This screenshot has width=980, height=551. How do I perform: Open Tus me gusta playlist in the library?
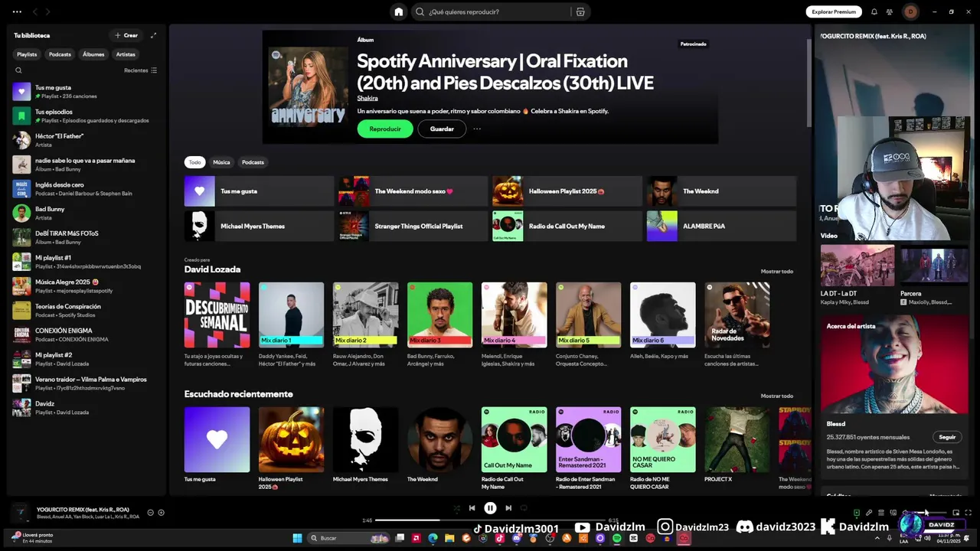(86, 92)
